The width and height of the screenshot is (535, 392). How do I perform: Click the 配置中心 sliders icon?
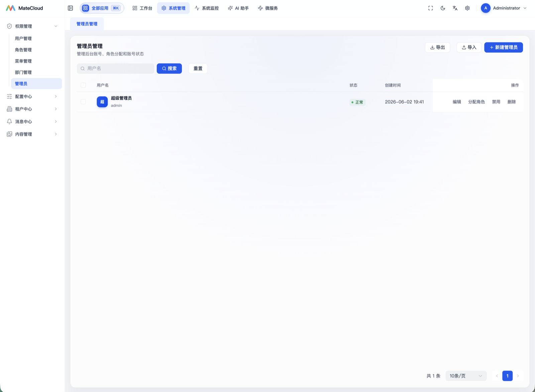pos(9,96)
